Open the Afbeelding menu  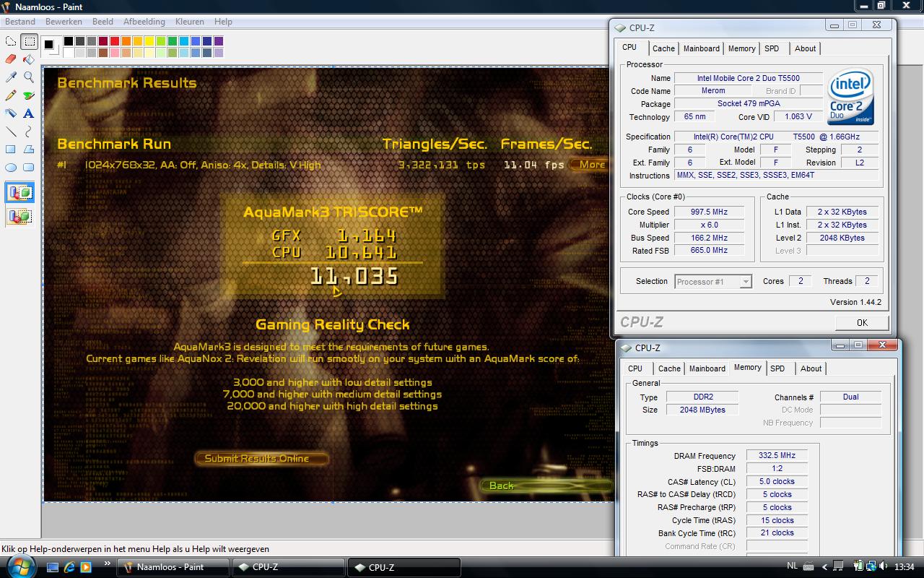pos(144,22)
